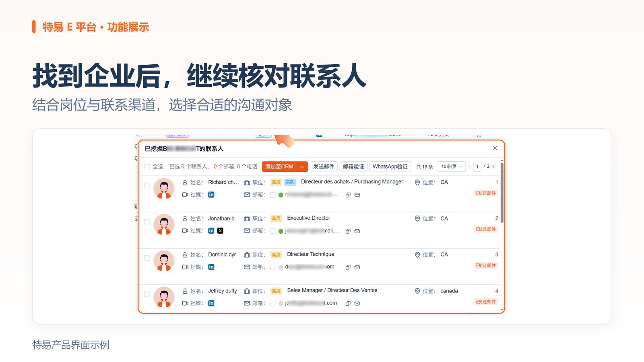Click Jonathan b...'s avatar image
Image resolution: width=644 pixels, height=362 pixels.
click(164, 225)
